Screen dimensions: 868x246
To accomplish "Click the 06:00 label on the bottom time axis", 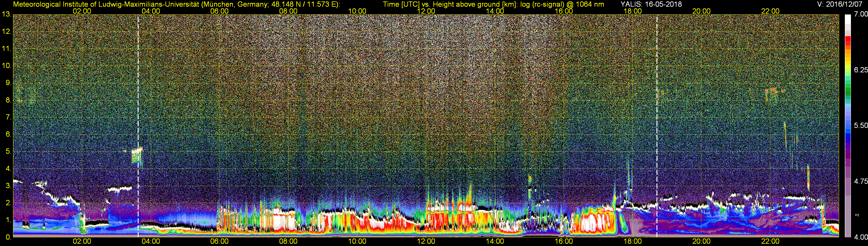I will (219, 241).
